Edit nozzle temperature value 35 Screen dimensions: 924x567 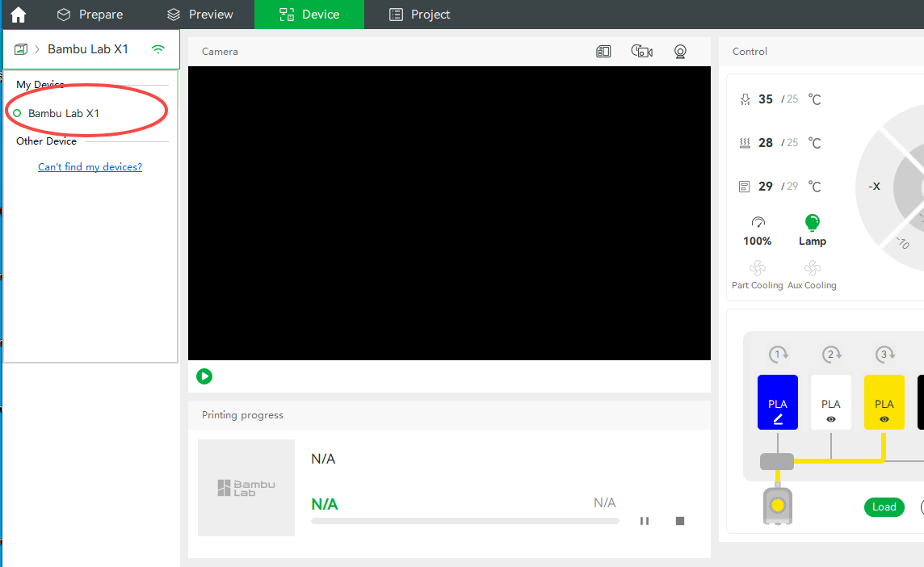pyautogui.click(x=766, y=99)
